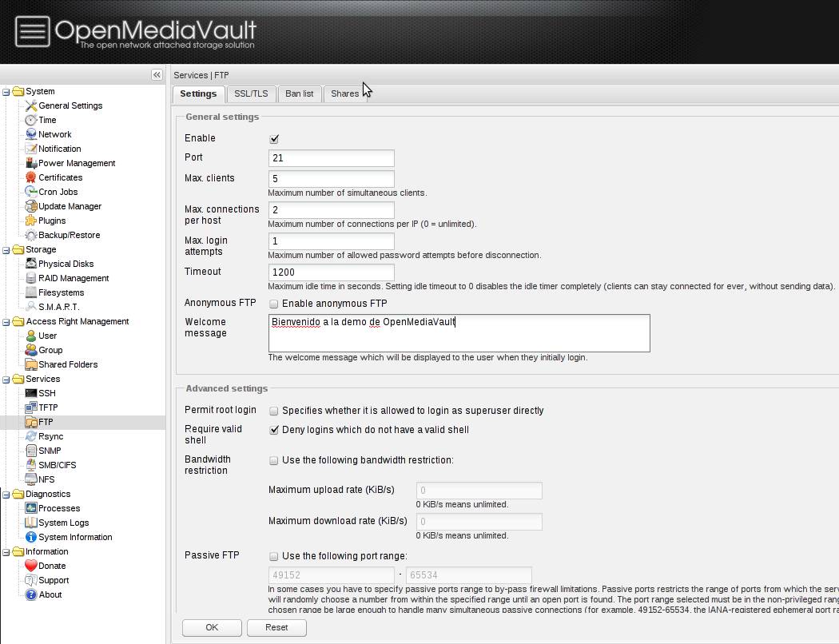Screen dimensions: 839x644
Task: Click the About question mark icon
Action: tap(31, 594)
